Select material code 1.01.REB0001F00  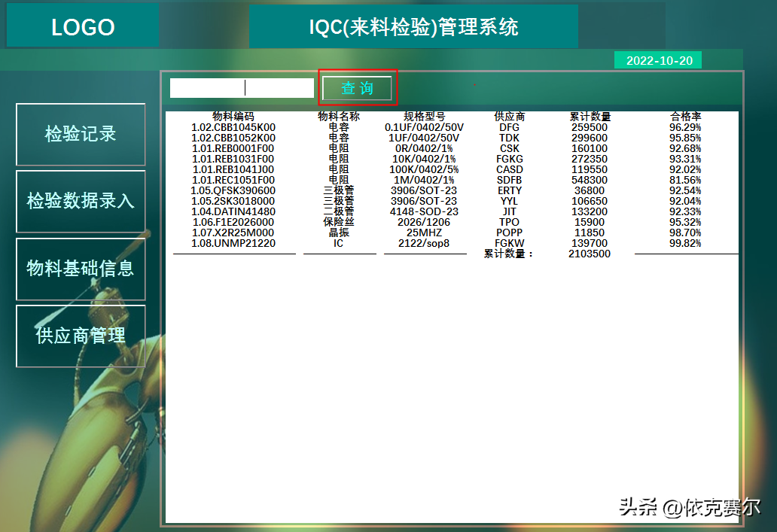[233, 148]
